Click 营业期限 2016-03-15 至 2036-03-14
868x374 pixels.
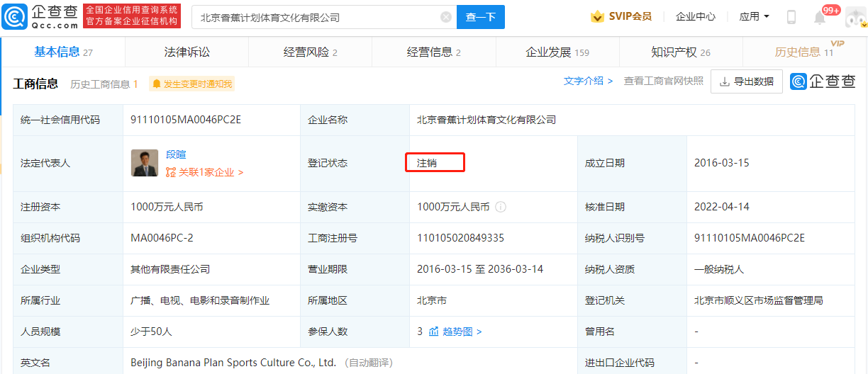click(480, 269)
